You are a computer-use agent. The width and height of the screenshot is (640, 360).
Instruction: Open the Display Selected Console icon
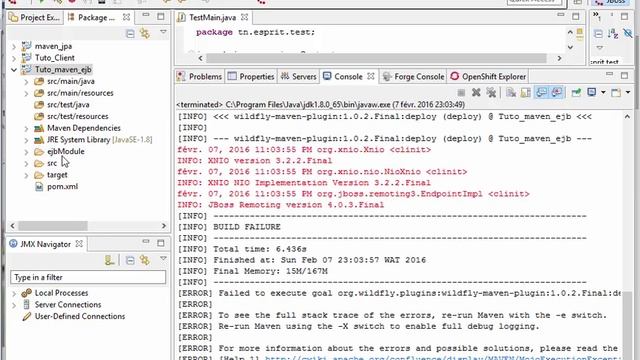tap(592, 93)
